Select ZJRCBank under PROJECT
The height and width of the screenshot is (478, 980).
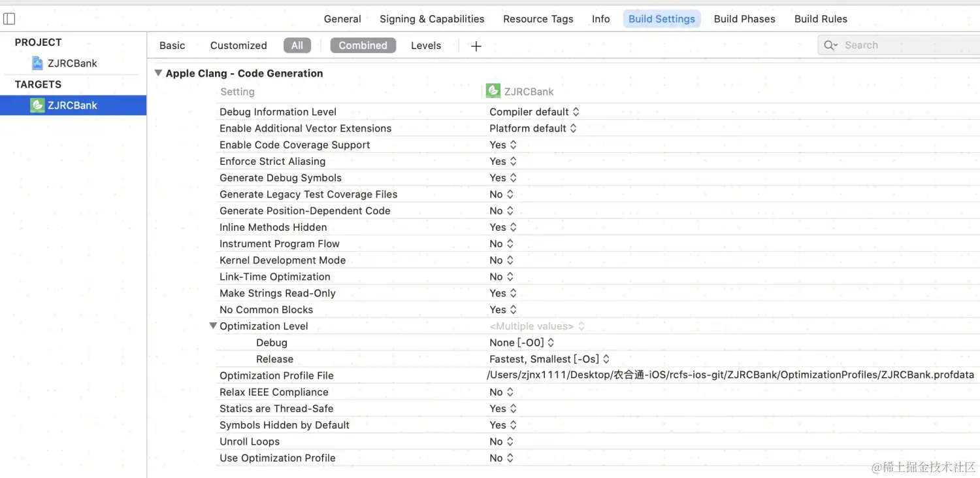pos(73,63)
